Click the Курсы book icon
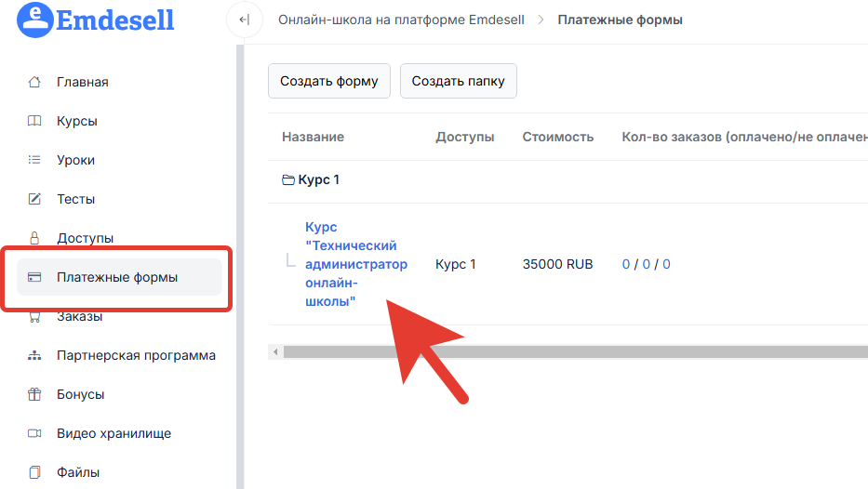 click(34, 121)
